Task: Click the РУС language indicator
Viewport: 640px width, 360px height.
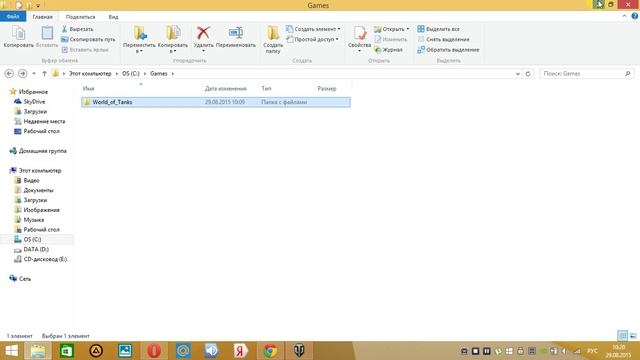Action: pyautogui.click(x=592, y=351)
